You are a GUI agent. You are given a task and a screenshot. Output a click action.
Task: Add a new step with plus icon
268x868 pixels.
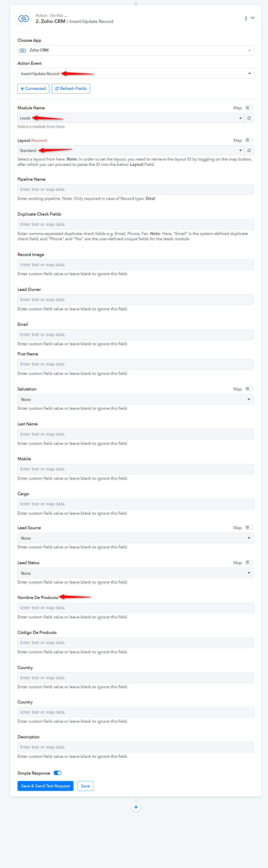click(136, 807)
